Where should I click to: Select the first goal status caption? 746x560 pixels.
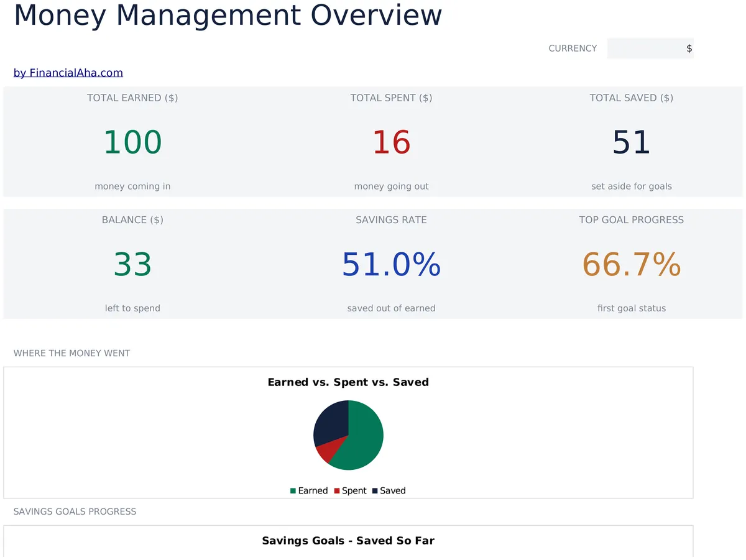(632, 308)
